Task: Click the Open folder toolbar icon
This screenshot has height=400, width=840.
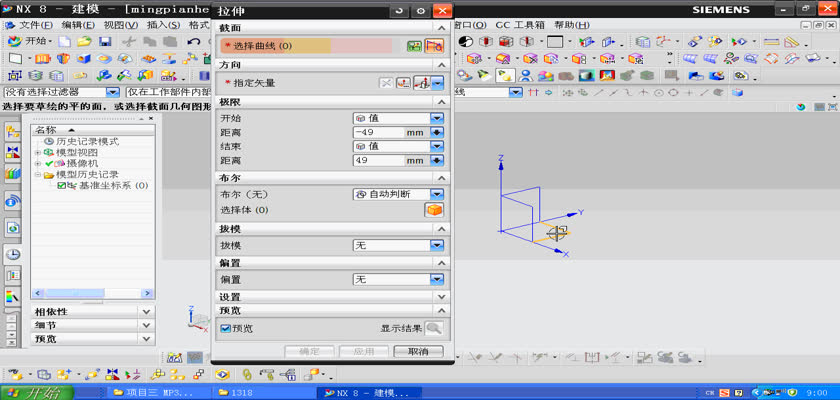Action: point(84,41)
